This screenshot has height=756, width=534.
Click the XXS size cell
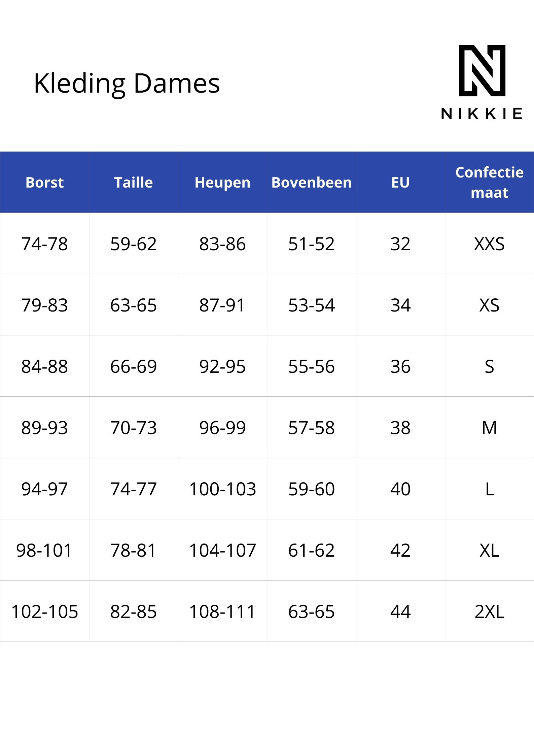click(490, 243)
